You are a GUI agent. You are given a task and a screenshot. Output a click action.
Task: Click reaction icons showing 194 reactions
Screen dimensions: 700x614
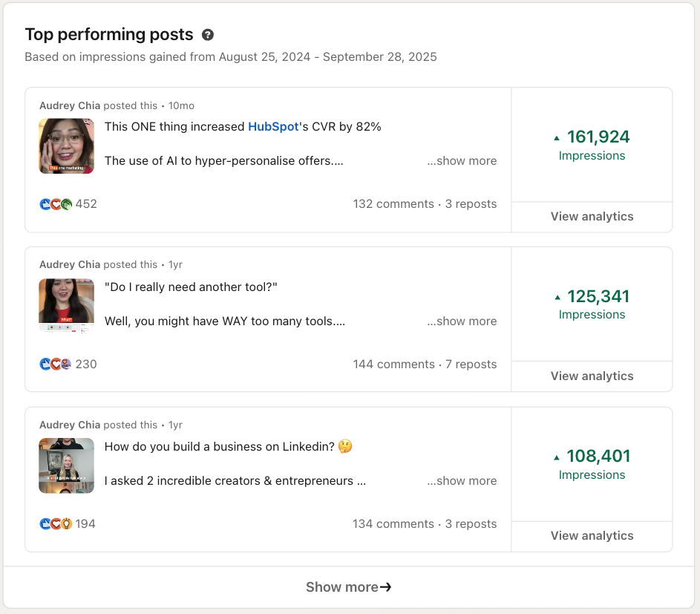click(56, 524)
